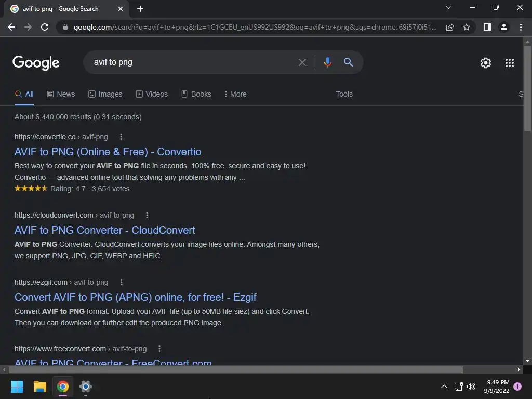Open AVIF to PNG Convertio link

pos(108,152)
